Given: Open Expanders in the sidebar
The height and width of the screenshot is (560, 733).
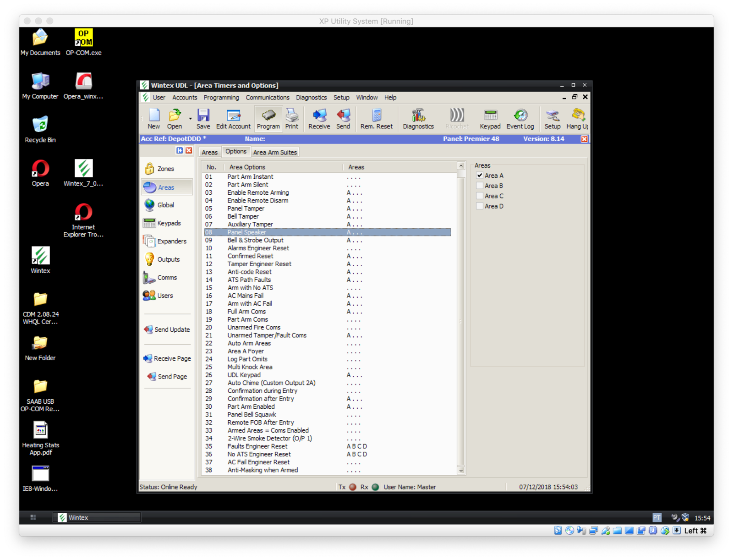Looking at the screenshot, I should point(166,242).
